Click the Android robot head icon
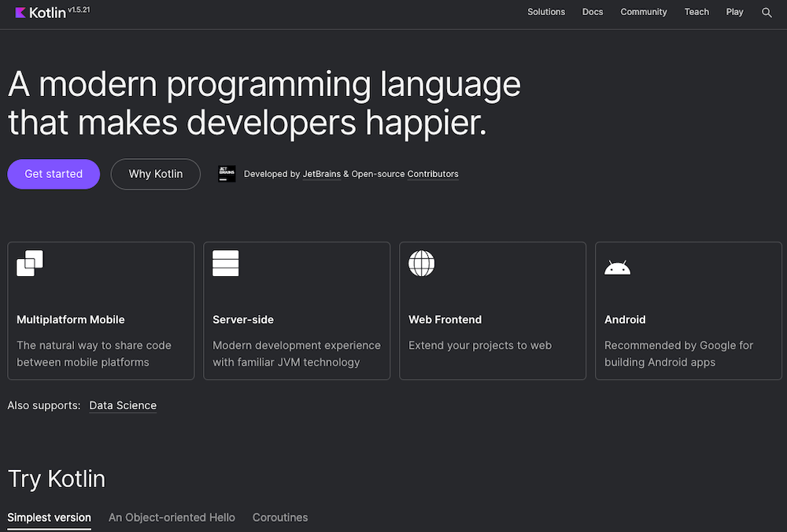The image size is (787, 532). click(x=617, y=268)
